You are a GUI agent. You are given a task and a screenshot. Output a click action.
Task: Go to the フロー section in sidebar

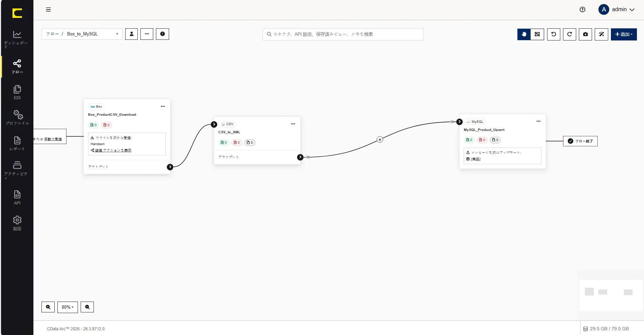pos(17,66)
